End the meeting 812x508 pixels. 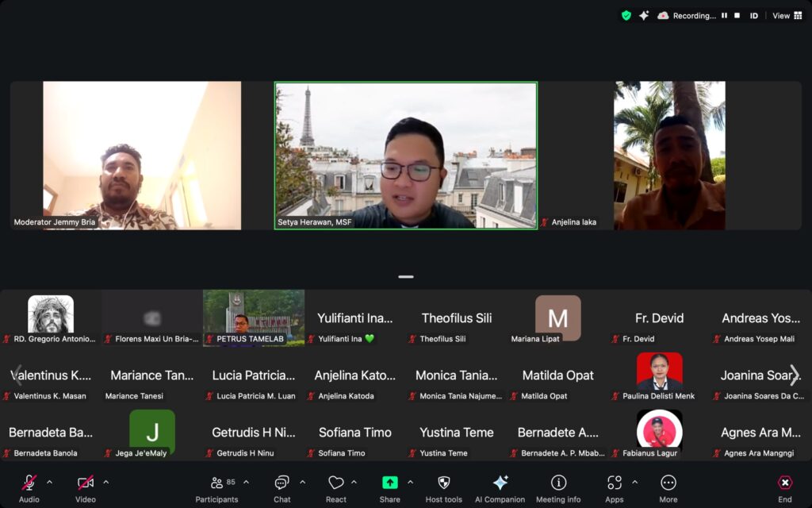pos(784,483)
